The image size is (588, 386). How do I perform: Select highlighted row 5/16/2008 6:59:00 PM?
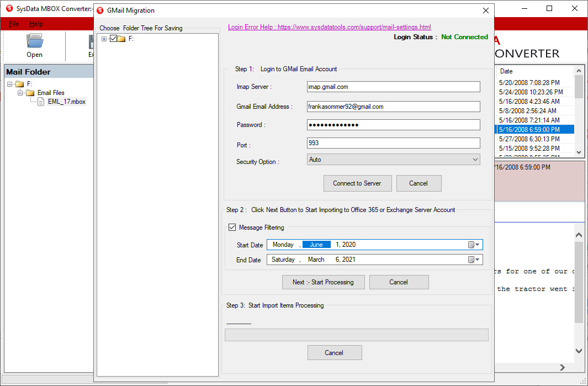pos(536,129)
